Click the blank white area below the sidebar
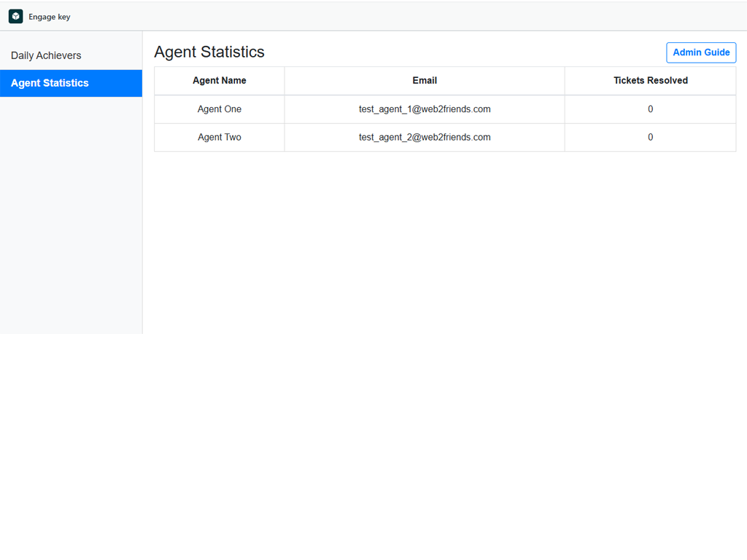Image resolution: width=747 pixels, height=560 pixels. (x=71, y=437)
